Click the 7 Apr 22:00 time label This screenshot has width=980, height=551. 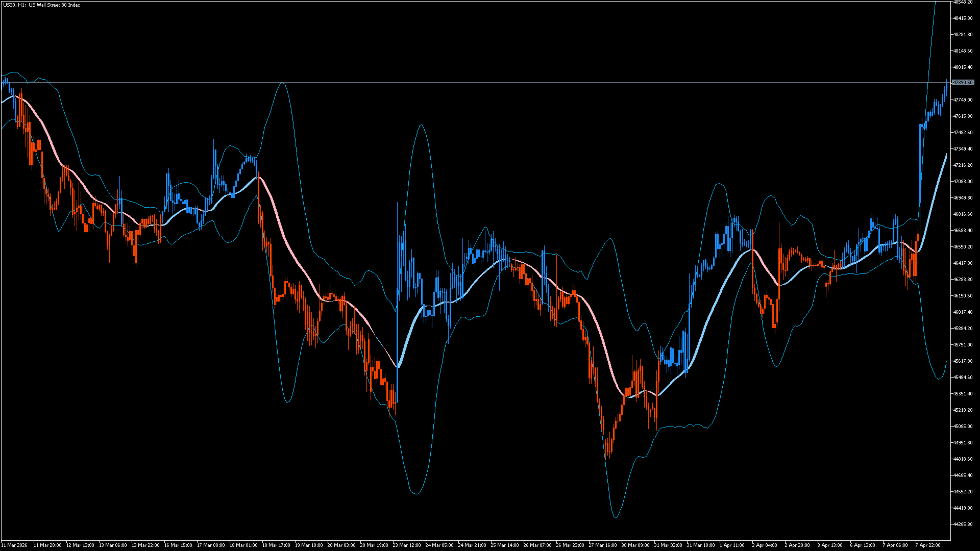coord(928,545)
